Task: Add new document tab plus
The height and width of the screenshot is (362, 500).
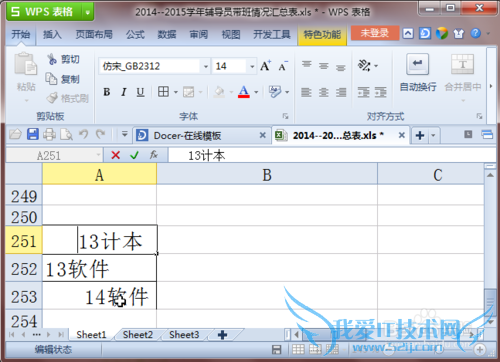Action: coord(420,135)
